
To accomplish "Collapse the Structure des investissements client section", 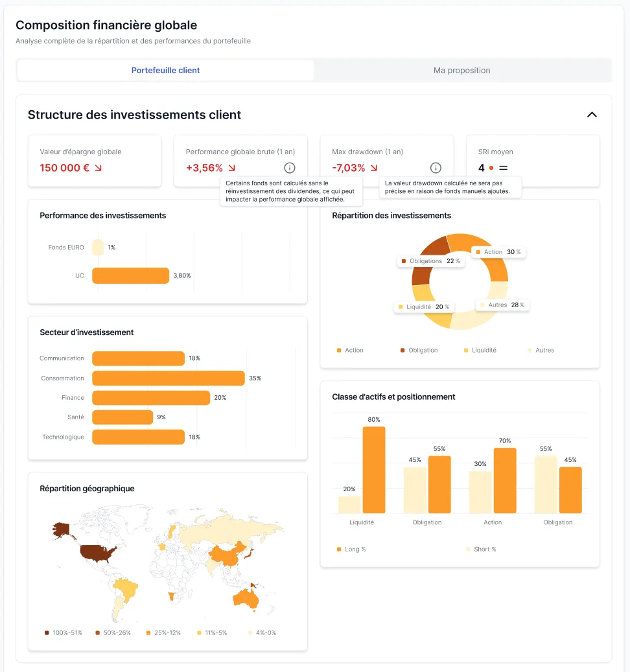I will tap(591, 115).
